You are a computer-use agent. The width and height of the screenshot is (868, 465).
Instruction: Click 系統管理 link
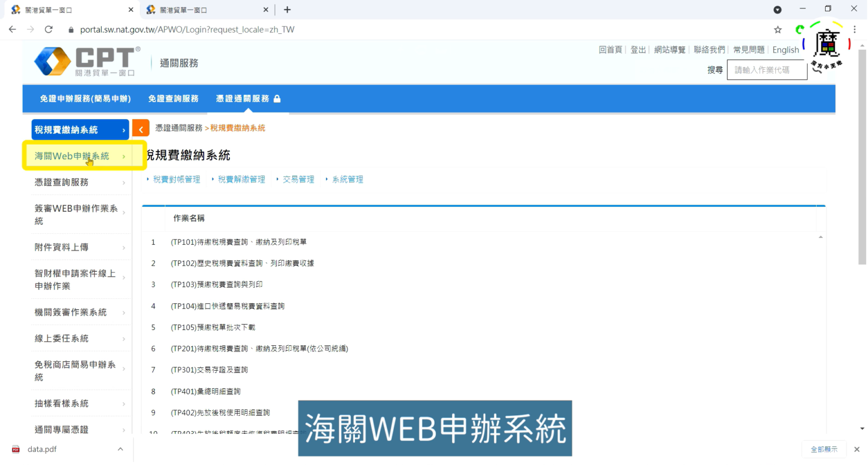click(348, 180)
